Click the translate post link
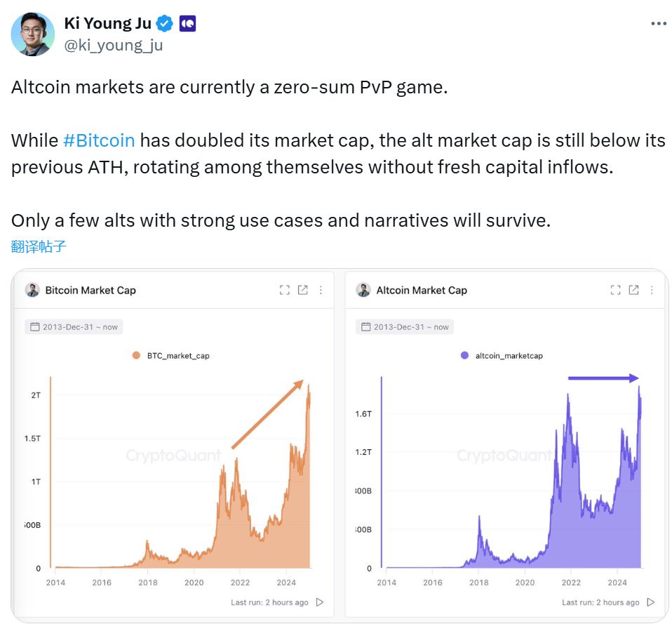Image resolution: width=672 pixels, height=624 pixels. (x=39, y=246)
